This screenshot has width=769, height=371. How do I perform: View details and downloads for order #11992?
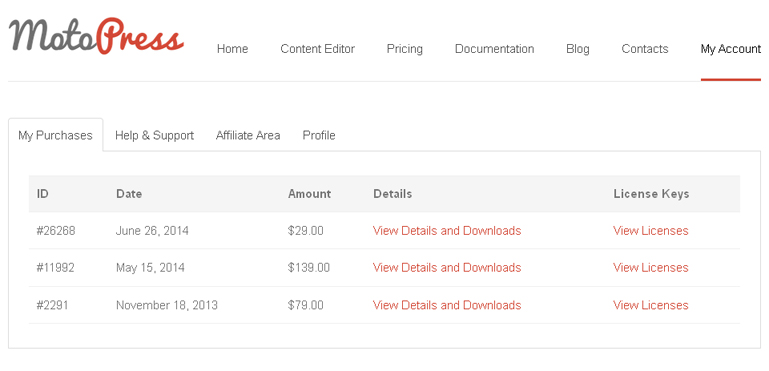pos(447,268)
